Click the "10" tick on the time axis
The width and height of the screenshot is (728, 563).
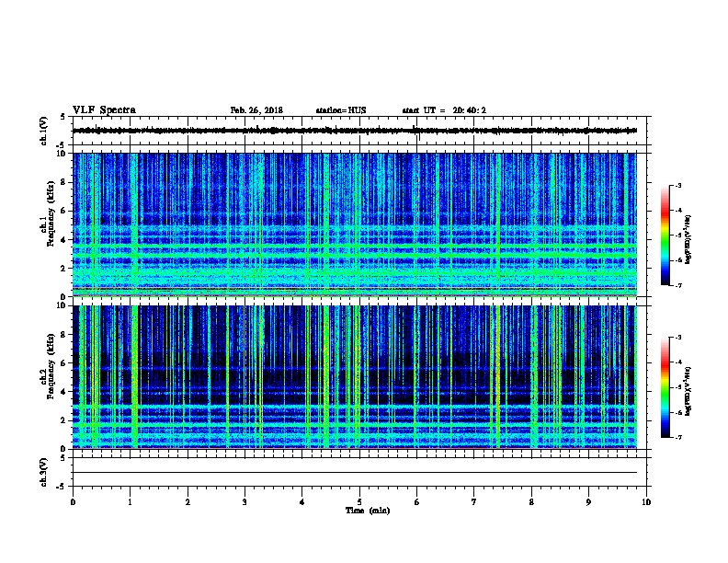click(646, 501)
